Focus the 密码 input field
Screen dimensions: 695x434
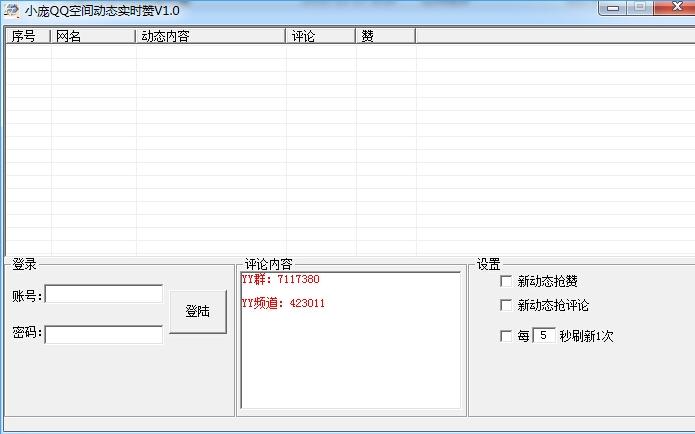click(104, 334)
